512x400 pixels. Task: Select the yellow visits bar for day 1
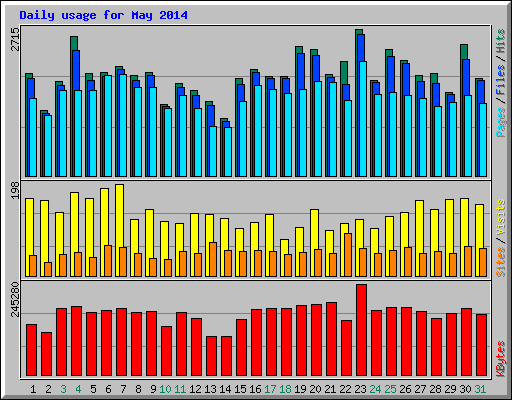point(30,227)
